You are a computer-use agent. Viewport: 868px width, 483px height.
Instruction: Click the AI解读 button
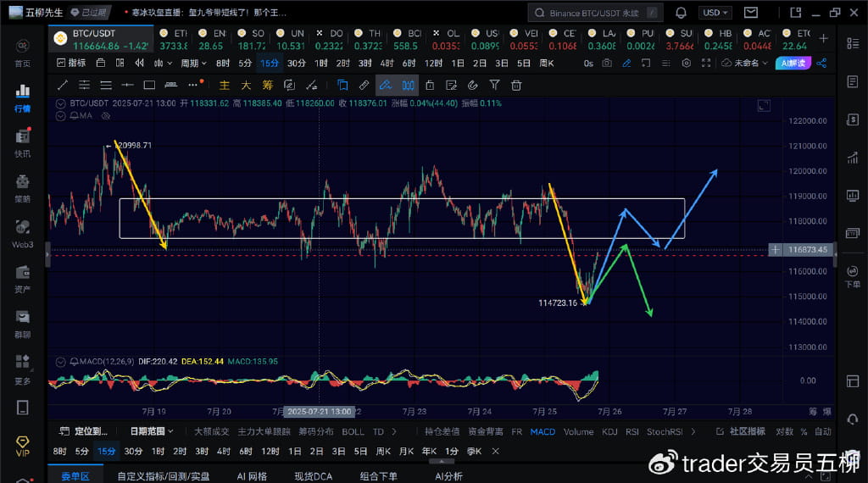click(793, 63)
